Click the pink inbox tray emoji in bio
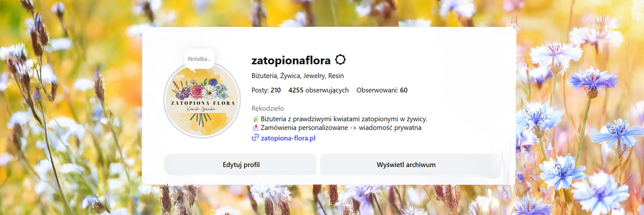The image size is (644, 215). [x=256, y=128]
